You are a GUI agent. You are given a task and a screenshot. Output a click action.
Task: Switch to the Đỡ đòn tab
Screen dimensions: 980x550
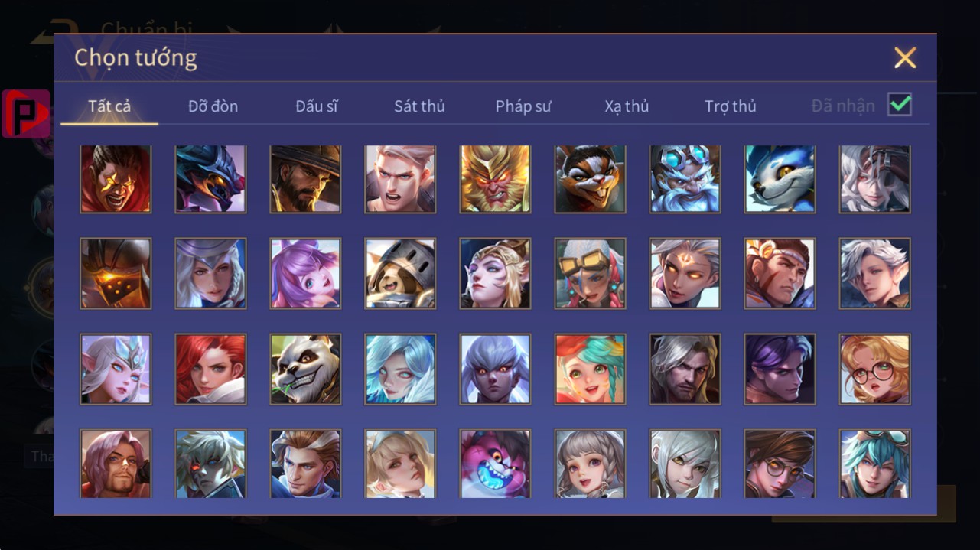point(213,106)
